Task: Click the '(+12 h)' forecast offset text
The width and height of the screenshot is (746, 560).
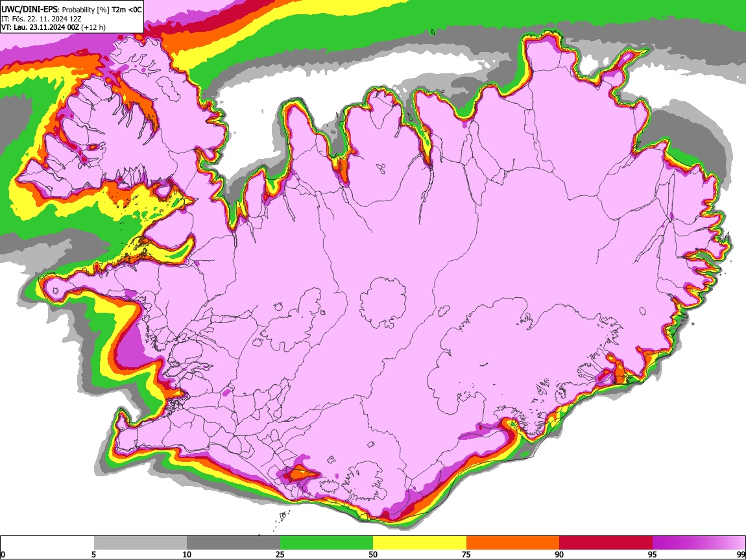Action: pyautogui.click(x=93, y=28)
